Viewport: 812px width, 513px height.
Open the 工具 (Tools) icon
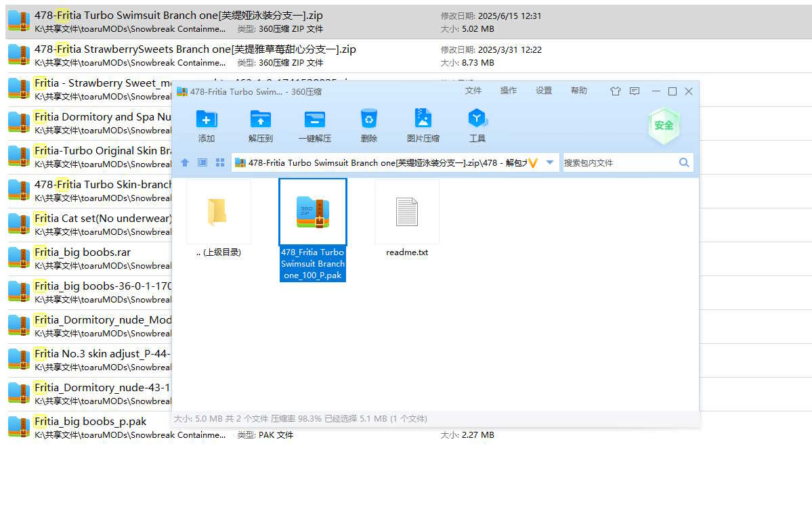pos(477,120)
